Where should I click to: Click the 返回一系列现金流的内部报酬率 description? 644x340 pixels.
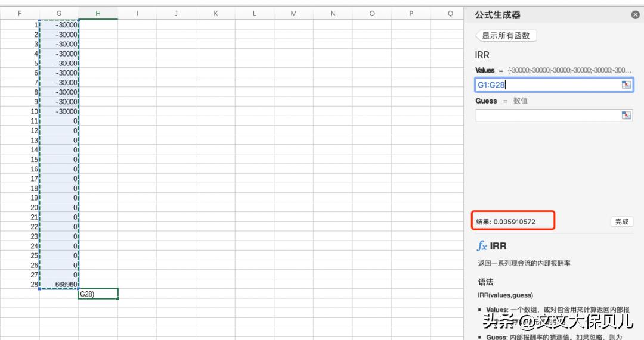[x=524, y=263]
